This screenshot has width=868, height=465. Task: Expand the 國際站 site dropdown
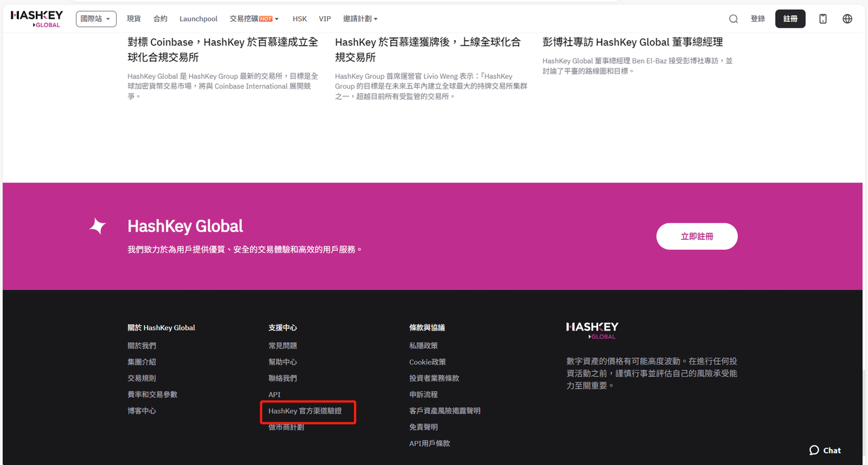tap(96, 19)
